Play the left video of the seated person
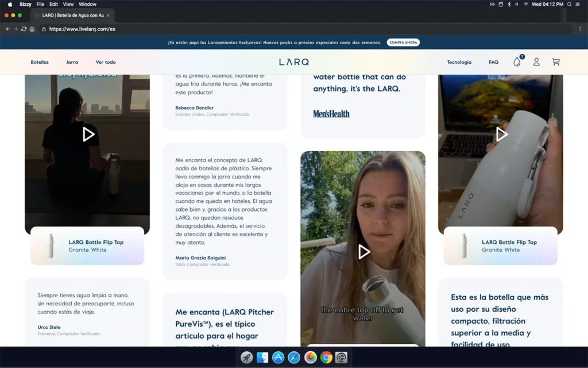This screenshot has width=588, height=368. (x=88, y=135)
